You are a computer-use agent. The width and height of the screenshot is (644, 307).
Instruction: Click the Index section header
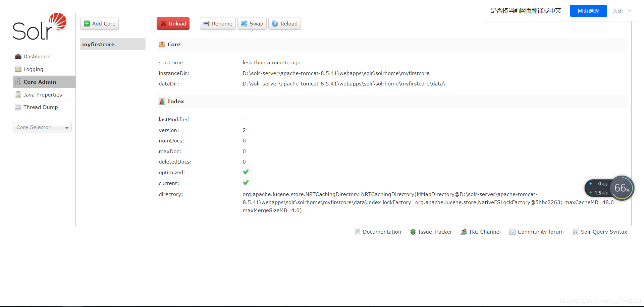coord(391,101)
